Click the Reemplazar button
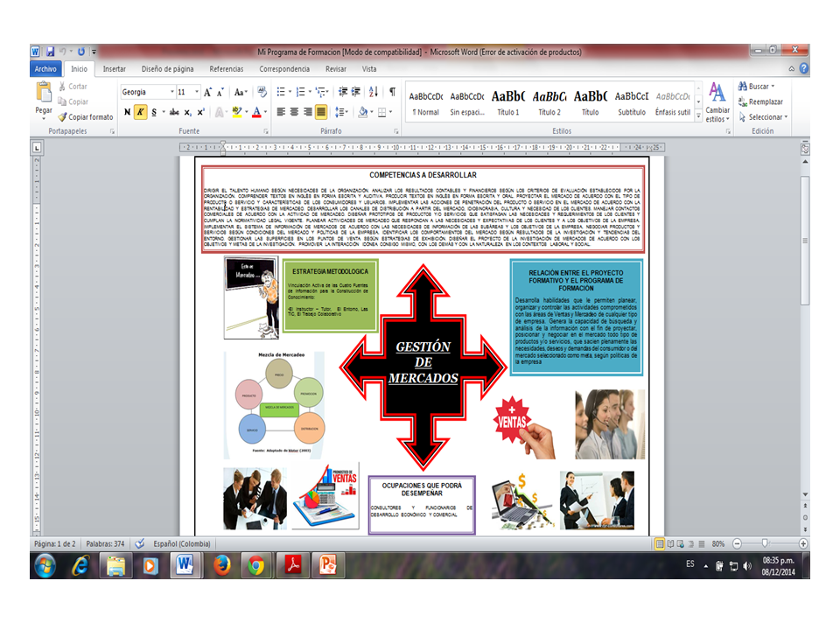The width and height of the screenshot is (840, 630). 760,101
